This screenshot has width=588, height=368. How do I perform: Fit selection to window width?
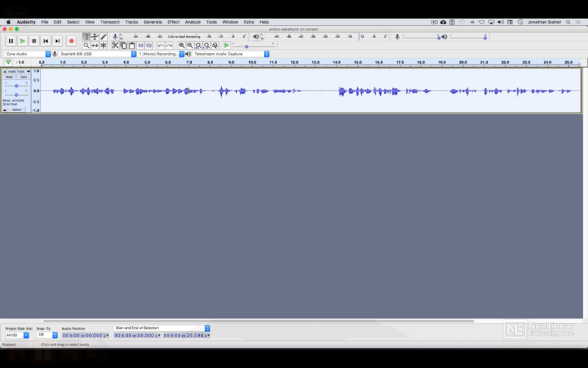(198, 46)
